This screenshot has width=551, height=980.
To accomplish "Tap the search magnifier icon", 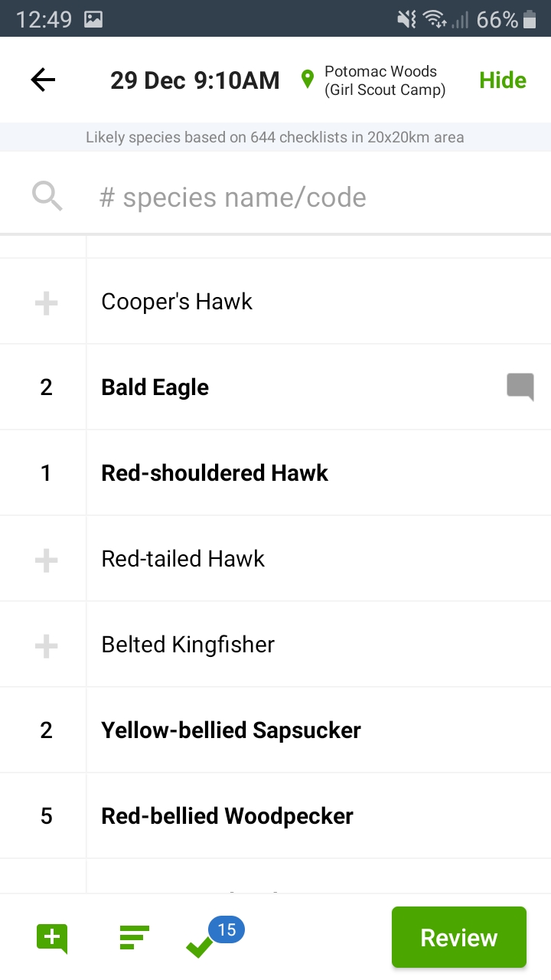I will [x=47, y=197].
